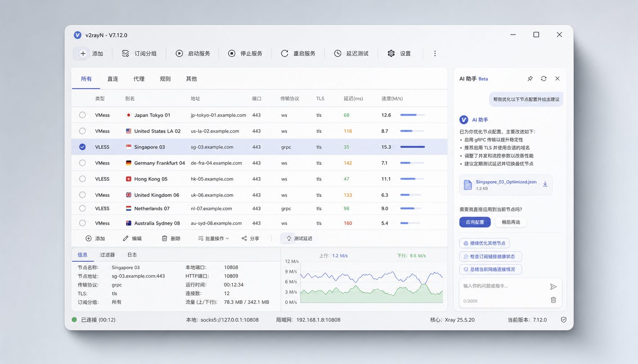
Task: Click the v2rayN logo in title bar
Action: 78,35
